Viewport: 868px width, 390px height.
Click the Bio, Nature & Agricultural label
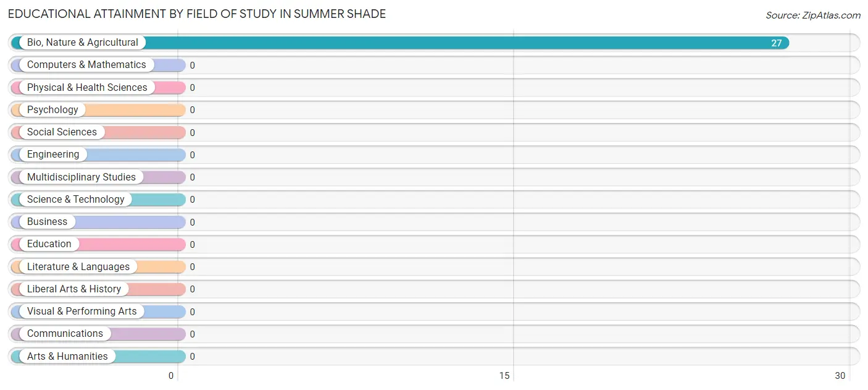[x=83, y=43]
